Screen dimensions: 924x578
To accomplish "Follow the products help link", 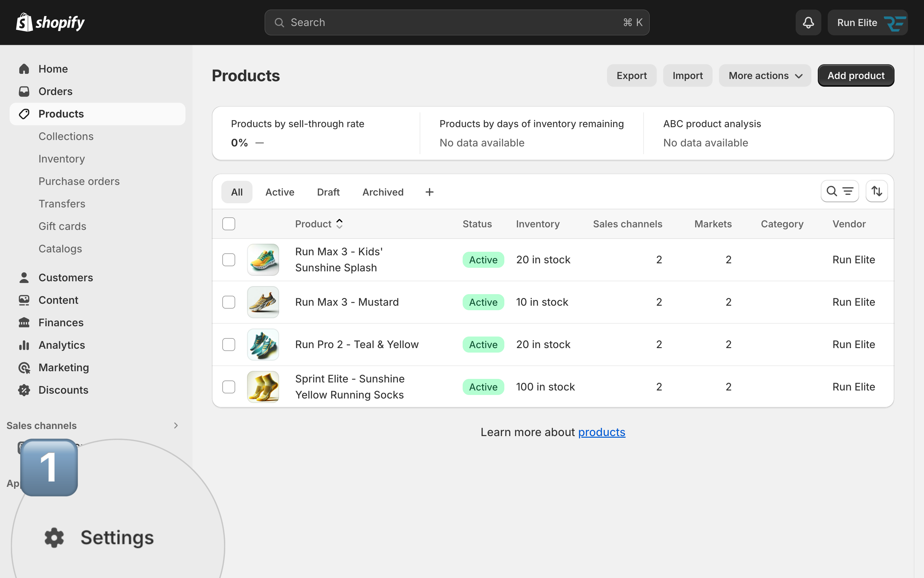I will pyautogui.click(x=602, y=432).
